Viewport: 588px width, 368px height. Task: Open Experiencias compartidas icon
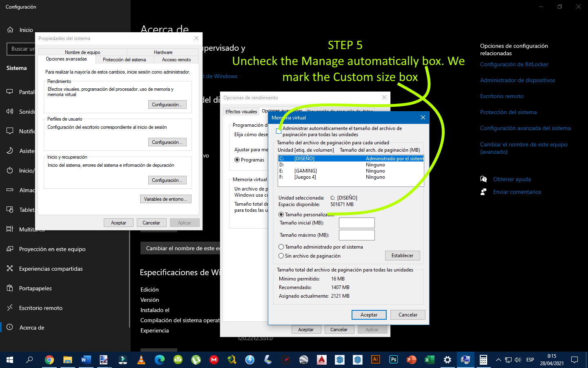(x=10, y=268)
